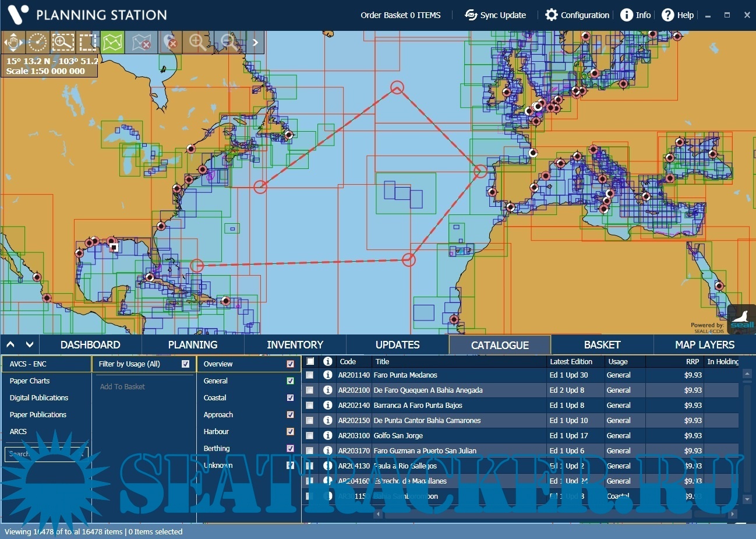Open info for chart AR201140
The image size is (756, 539).
[x=328, y=375]
